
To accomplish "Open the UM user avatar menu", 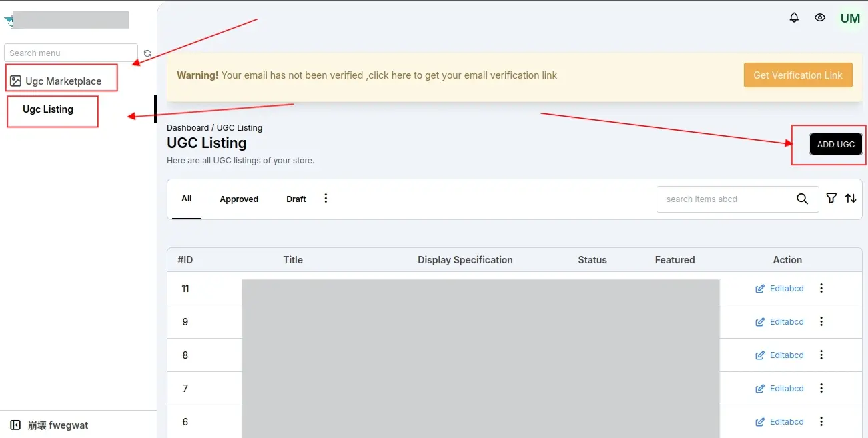I will coord(850,19).
